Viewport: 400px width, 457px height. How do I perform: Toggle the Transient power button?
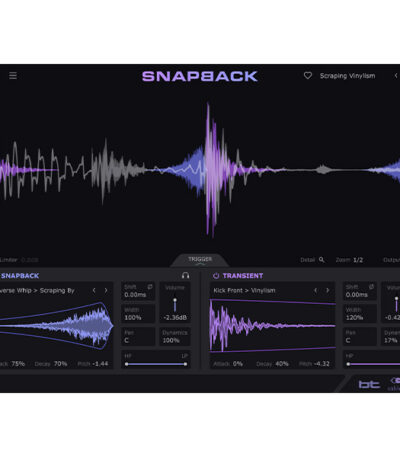tap(216, 276)
